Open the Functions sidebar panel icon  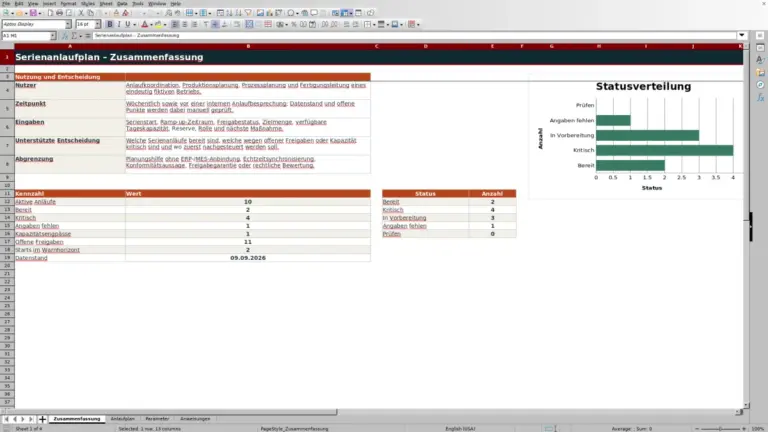pos(760,97)
